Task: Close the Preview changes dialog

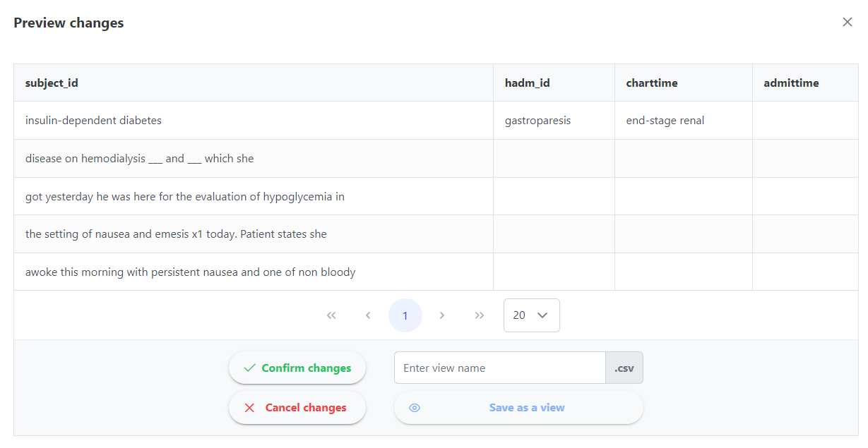Action: pos(847,22)
